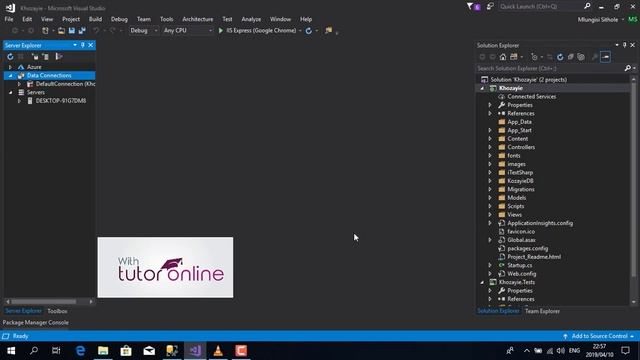This screenshot has width=640, height=360.
Task: Select the Migrations folder
Action: click(x=521, y=189)
